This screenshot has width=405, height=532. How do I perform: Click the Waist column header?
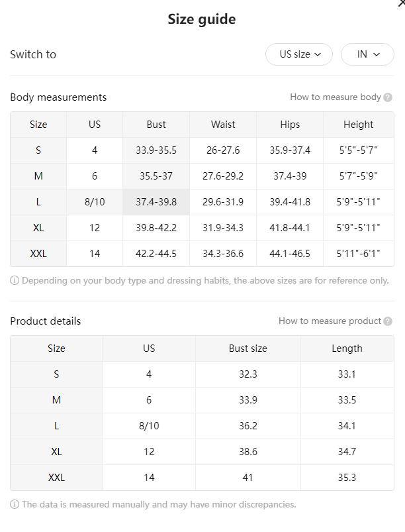[223, 125]
